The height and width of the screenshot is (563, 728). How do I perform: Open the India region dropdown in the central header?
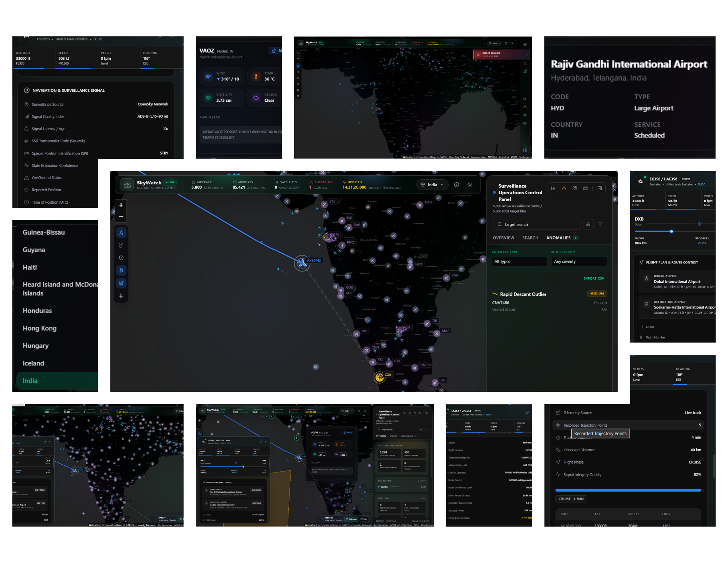tap(433, 185)
